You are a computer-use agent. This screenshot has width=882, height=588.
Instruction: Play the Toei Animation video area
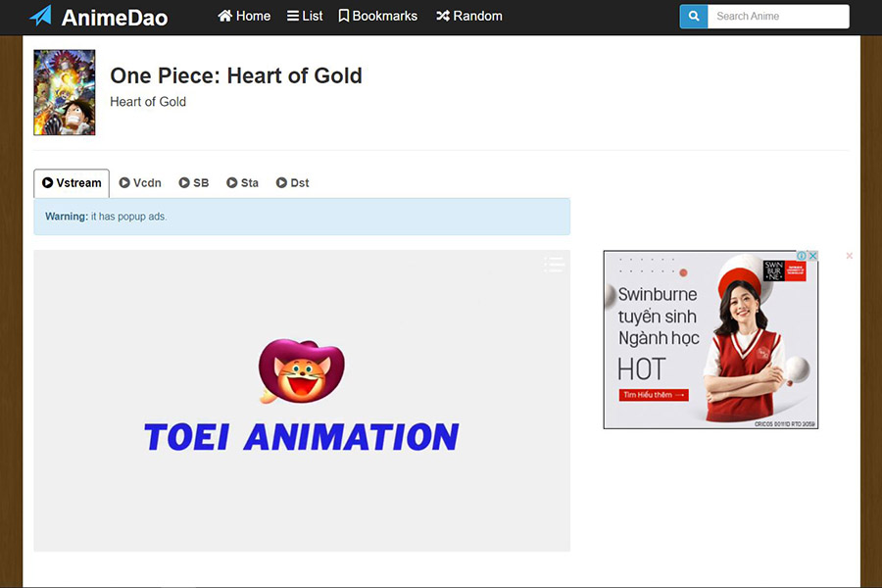pyautogui.click(x=302, y=401)
